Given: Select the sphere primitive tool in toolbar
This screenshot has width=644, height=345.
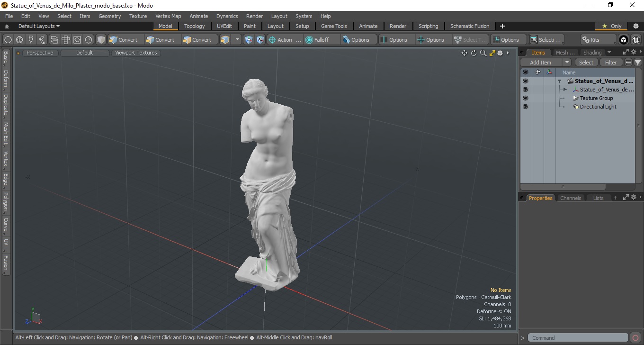Looking at the screenshot, I should coord(8,40).
